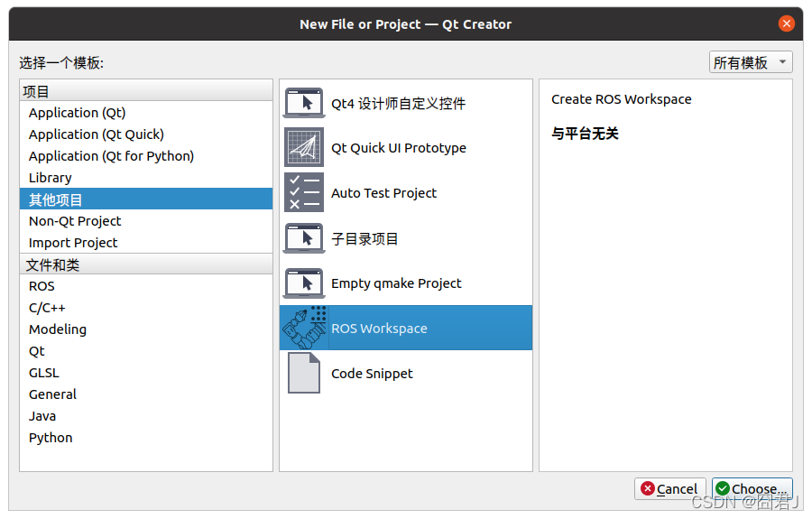This screenshot has height=519, width=812.
Task: Open the Import Project category
Action: (73, 243)
